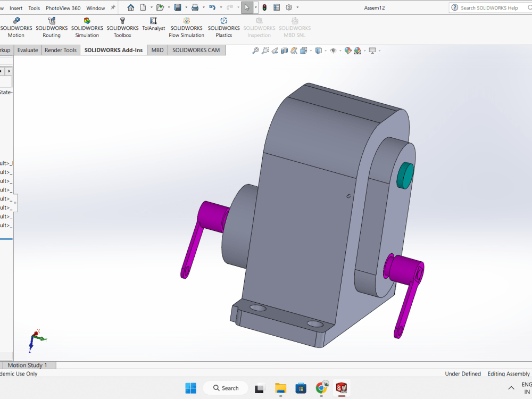Open the Tools menu
532x399 pixels.
(x=34, y=7)
